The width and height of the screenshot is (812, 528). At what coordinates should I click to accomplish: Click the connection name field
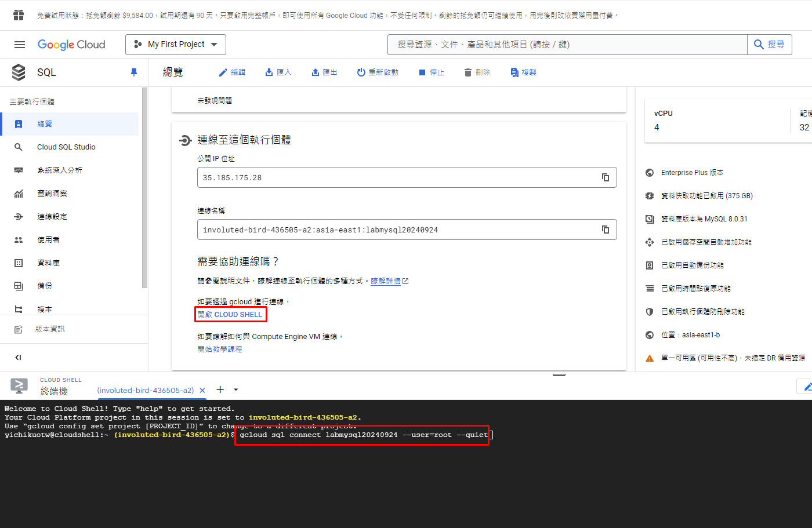[x=407, y=230]
